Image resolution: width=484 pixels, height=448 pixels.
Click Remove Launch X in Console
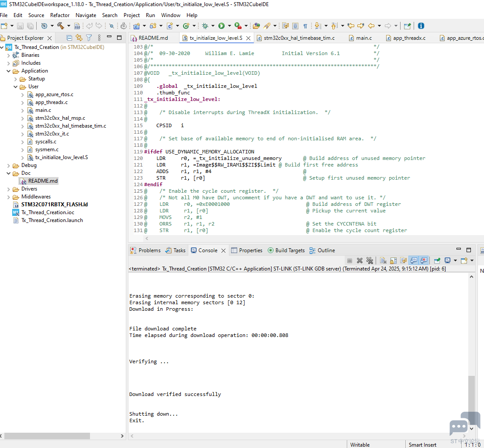(x=360, y=260)
